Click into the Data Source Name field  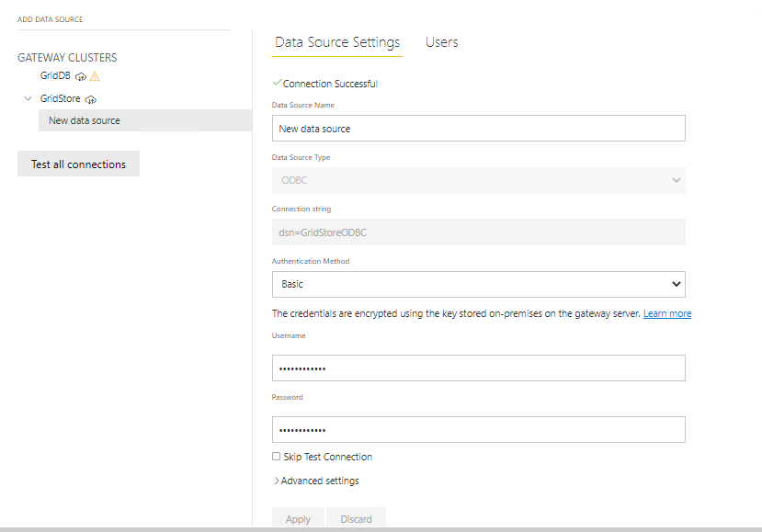click(x=478, y=129)
